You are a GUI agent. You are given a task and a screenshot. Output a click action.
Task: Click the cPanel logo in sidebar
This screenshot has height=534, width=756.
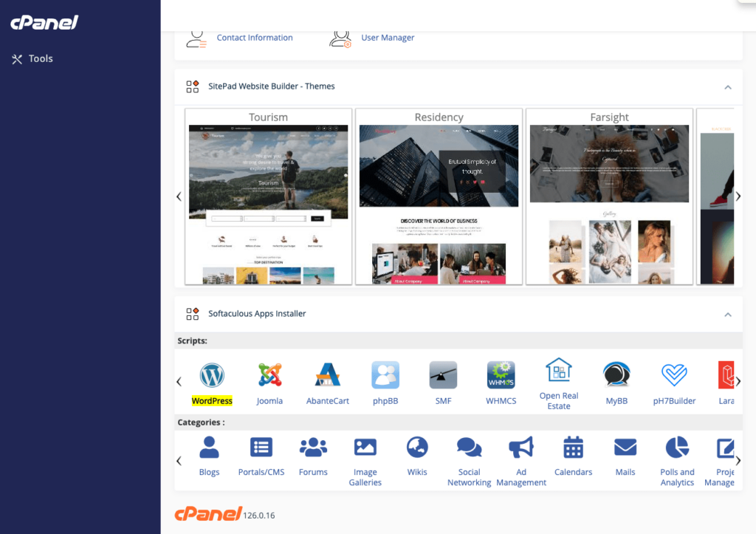[x=44, y=22]
